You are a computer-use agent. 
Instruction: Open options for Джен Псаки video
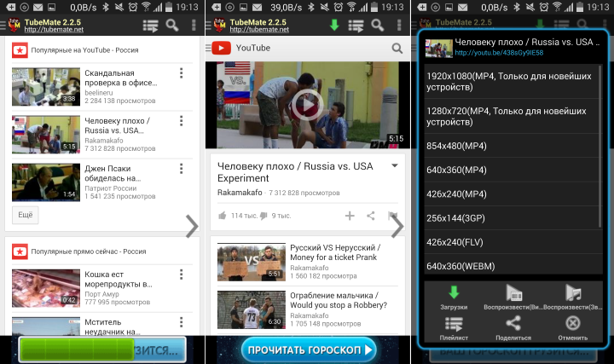(x=181, y=169)
